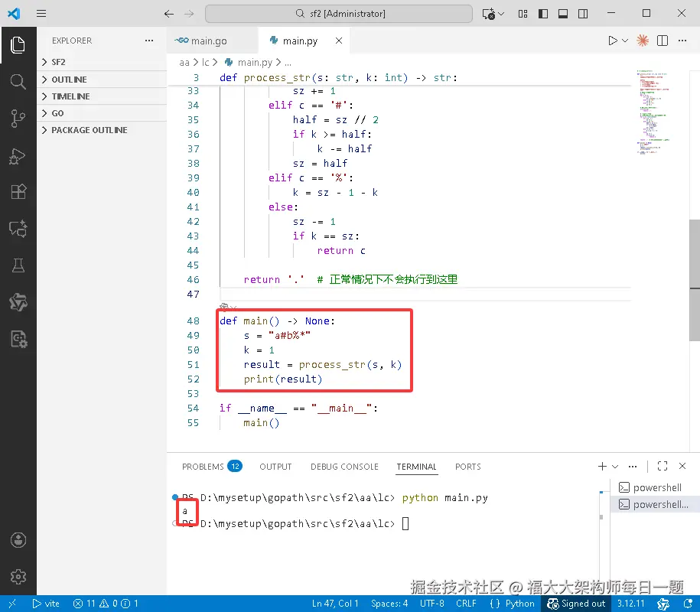Change encoding via UTF-8 indicator
The width and height of the screenshot is (700, 612).
[x=432, y=604]
